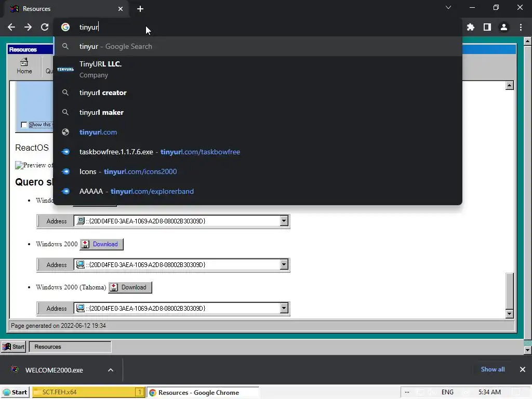
Task: Click the computer icon in Windows 2000 address bar
Action: pos(81,264)
